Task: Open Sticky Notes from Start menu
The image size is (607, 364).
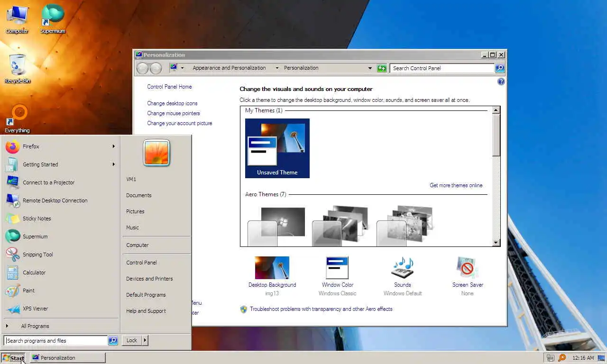Action: coord(60,218)
